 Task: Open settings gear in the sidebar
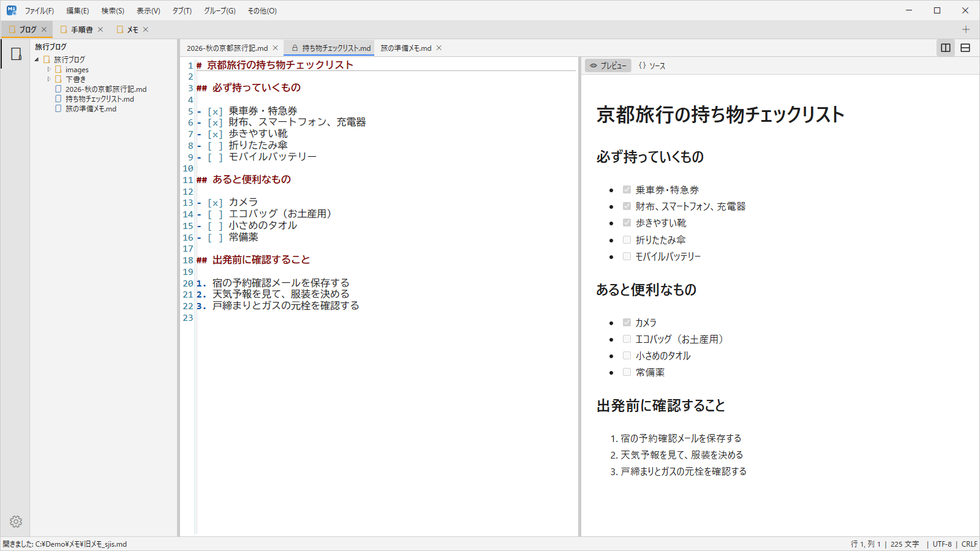click(x=16, y=522)
